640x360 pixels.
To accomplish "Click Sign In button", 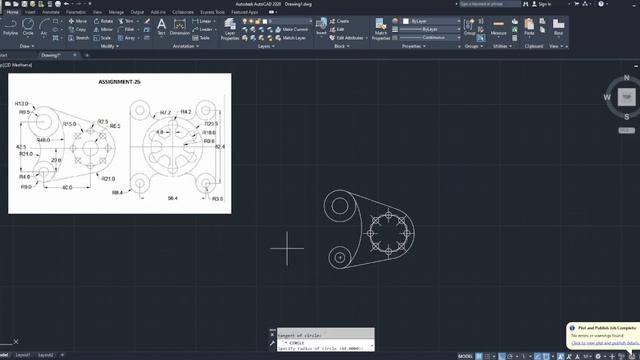I will tap(541, 4).
